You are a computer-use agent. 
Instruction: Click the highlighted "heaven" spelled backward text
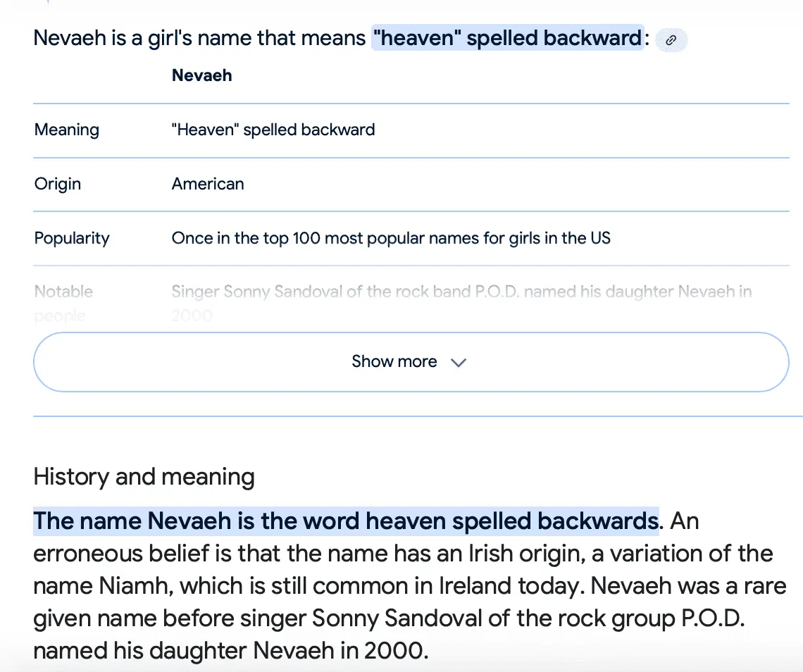pyautogui.click(x=507, y=37)
